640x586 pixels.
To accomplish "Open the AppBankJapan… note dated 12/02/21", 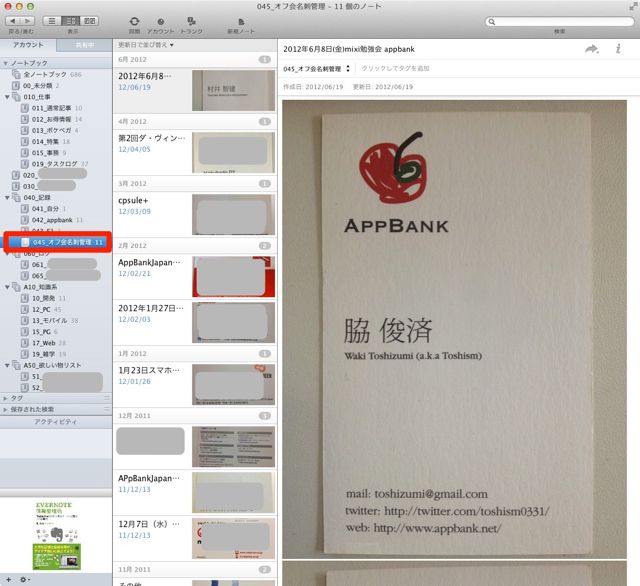I will point(195,277).
